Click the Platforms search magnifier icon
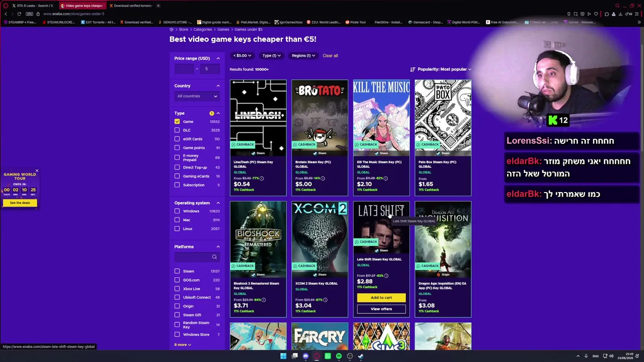This screenshot has height=362, width=644. pos(214,257)
